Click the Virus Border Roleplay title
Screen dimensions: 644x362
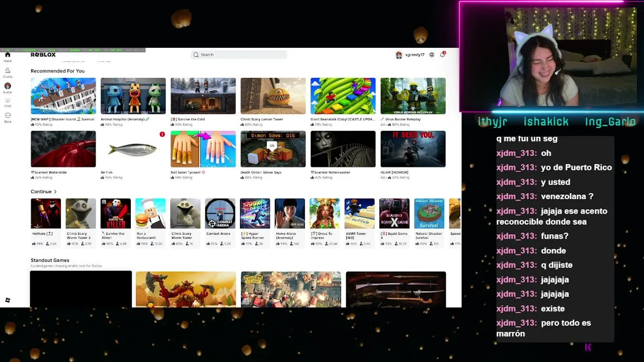(400, 119)
